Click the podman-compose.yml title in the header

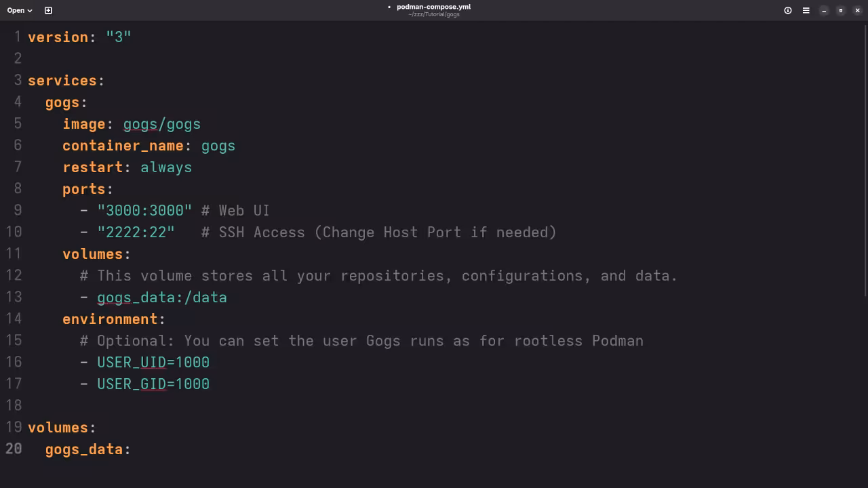433,6
